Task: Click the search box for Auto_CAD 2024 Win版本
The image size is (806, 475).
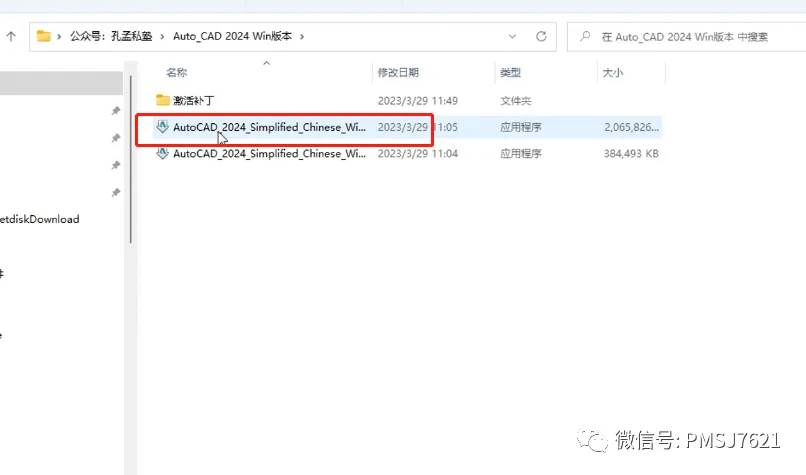Action: point(687,37)
